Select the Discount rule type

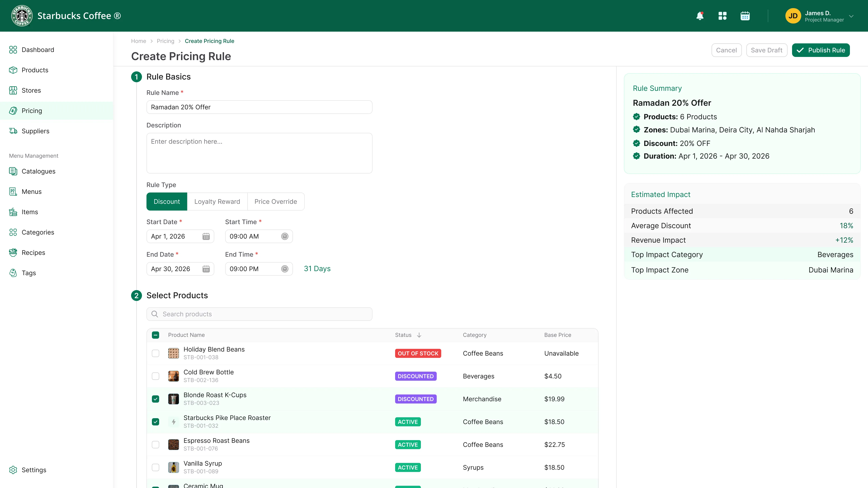(x=167, y=201)
